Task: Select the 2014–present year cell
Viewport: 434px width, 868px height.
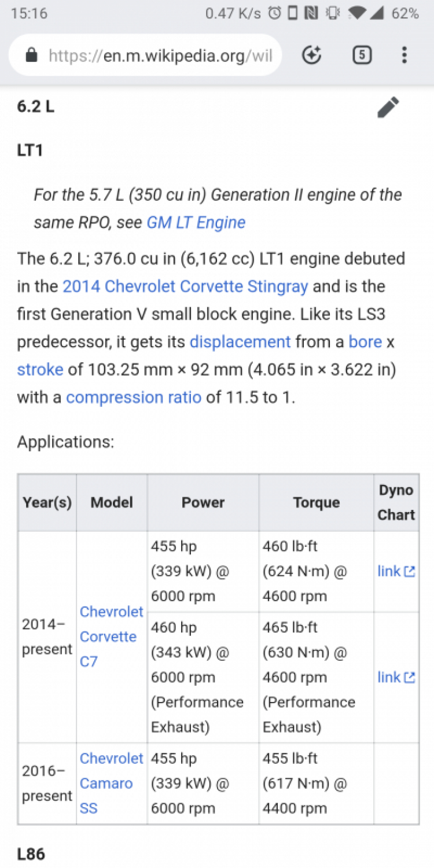Action: (47, 637)
